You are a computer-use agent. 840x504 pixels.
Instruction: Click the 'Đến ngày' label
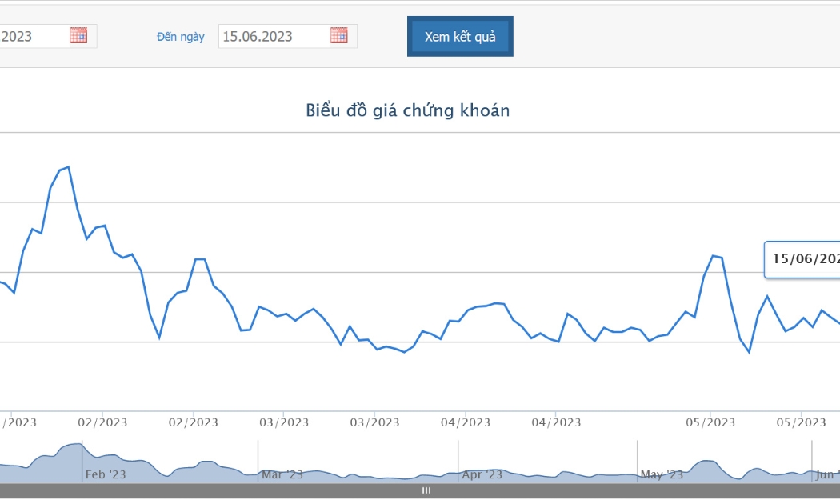click(181, 37)
